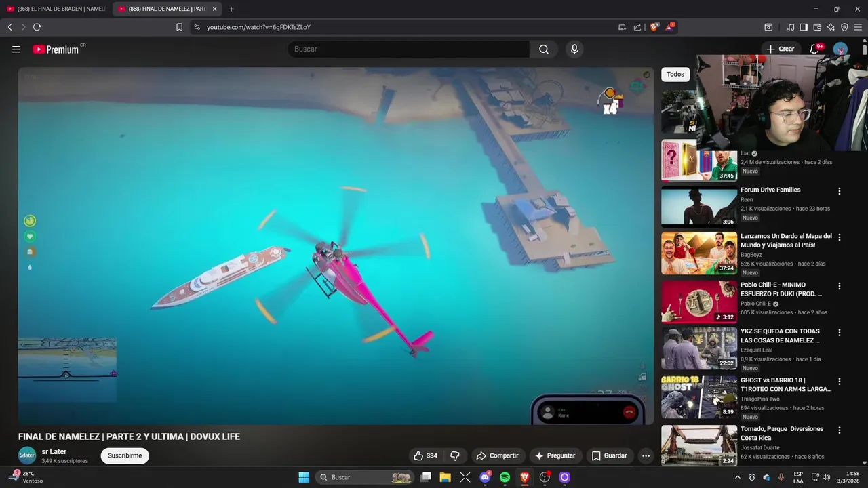The height and width of the screenshot is (488, 868).
Task: Open Lanzamos Un Dardo al Mapa thumbnail
Action: coord(699,253)
